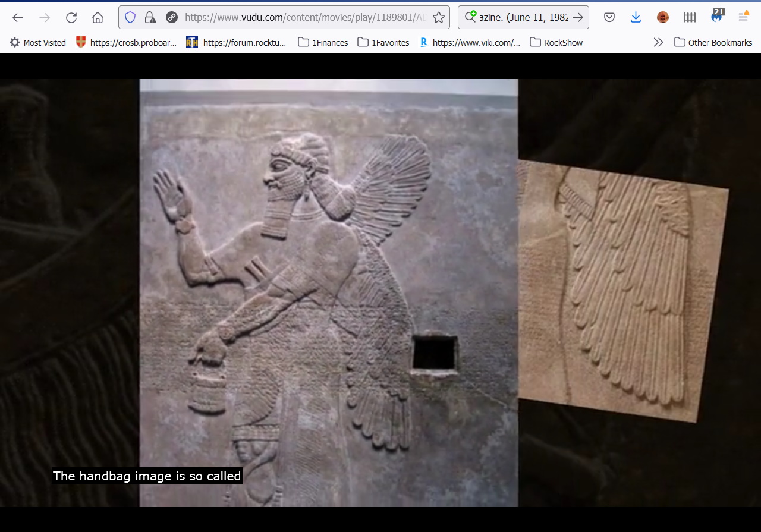Screen dimensions: 761x532
Task: Open the Most Visited bookmarks
Action: point(37,43)
